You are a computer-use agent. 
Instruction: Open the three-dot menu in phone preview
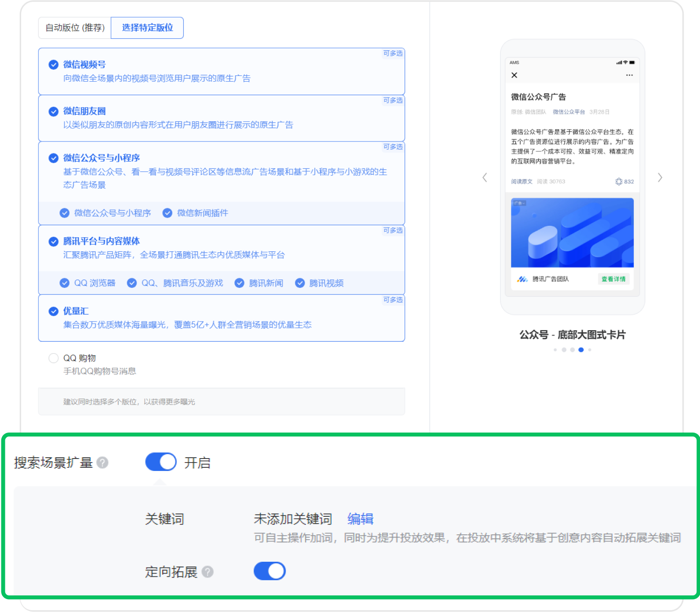pyautogui.click(x=629, y=75)
